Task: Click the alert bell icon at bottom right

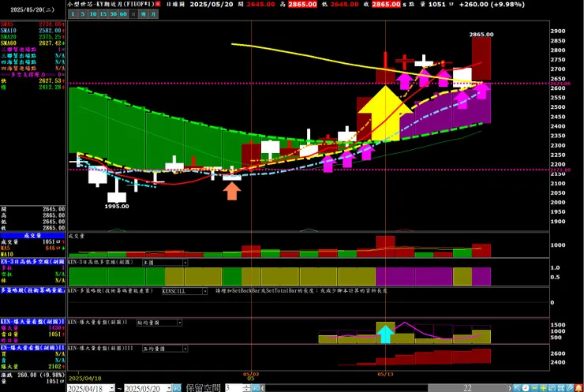Action: 579,388
